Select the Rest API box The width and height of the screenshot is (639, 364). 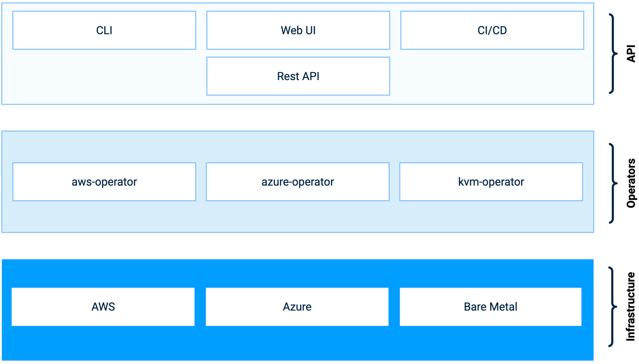pyautogui.click(x=298, y=76)
